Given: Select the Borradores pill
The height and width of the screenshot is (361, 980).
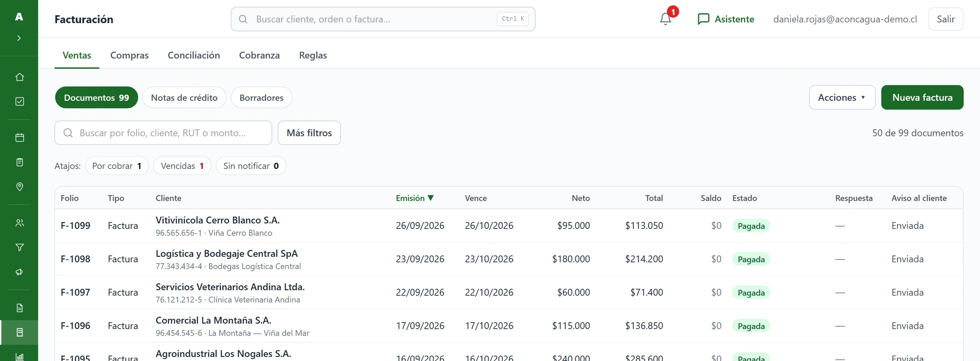Looking at the screenshot, I should (x=261, y=98).
